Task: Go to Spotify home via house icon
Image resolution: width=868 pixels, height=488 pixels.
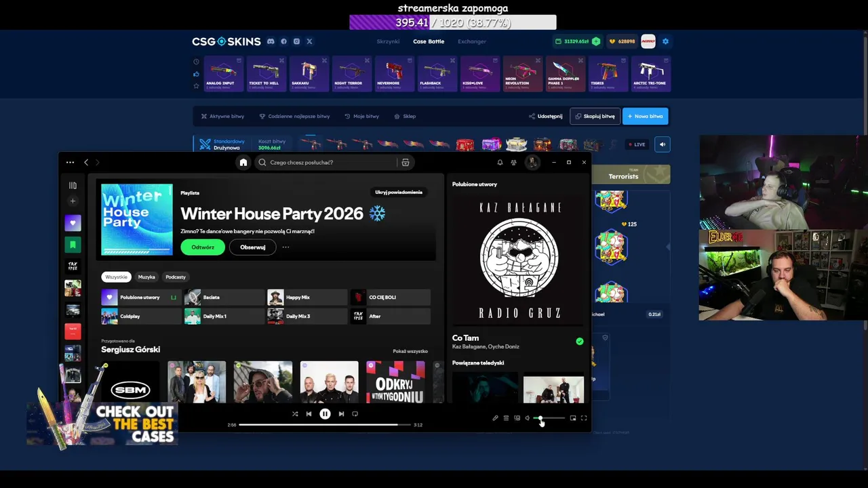Action: (243, 163)
